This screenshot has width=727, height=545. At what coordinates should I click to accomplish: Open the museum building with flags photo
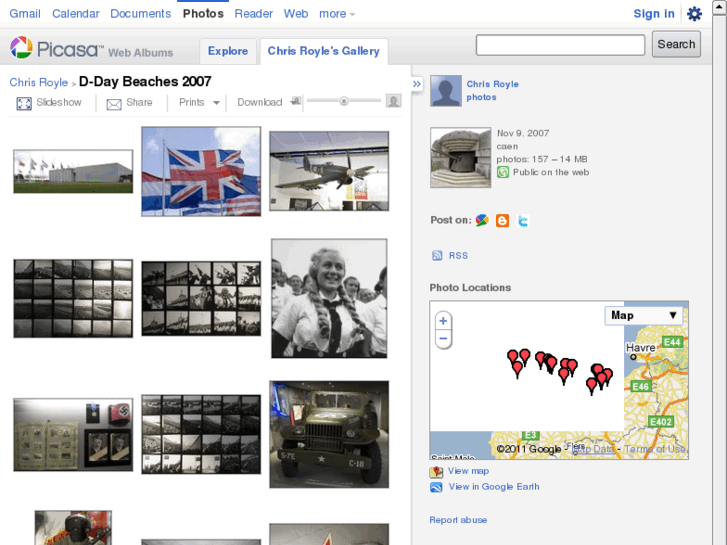tap(73, 171)
